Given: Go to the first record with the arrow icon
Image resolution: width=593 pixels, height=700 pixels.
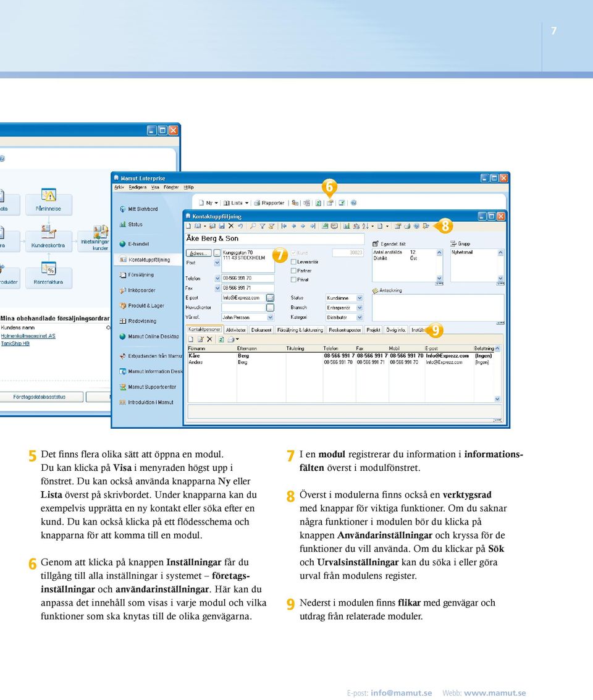Looking at the screenshot, I should point(284,226).
